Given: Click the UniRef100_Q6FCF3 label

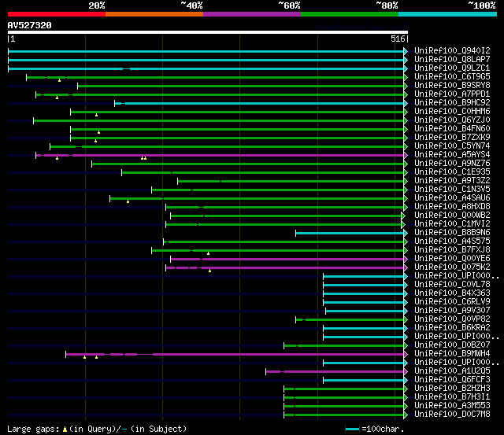Looking at the screenshot, I should pyautogui.click(x=452, y=380).
